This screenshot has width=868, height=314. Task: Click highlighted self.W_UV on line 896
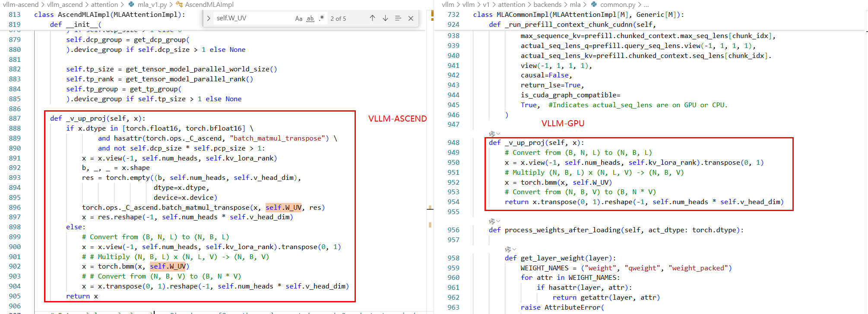point(283,208)
